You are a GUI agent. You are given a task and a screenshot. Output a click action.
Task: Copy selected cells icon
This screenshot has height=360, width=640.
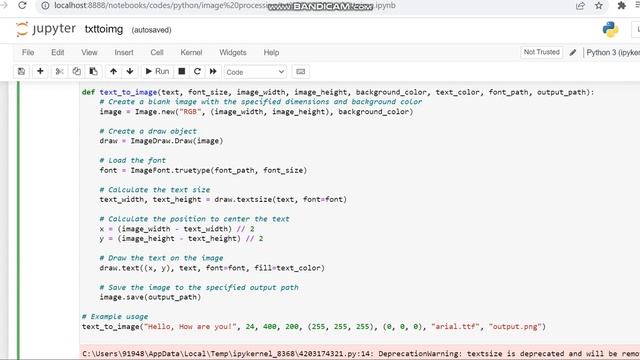pyautogui.click(x=76, y=71)
